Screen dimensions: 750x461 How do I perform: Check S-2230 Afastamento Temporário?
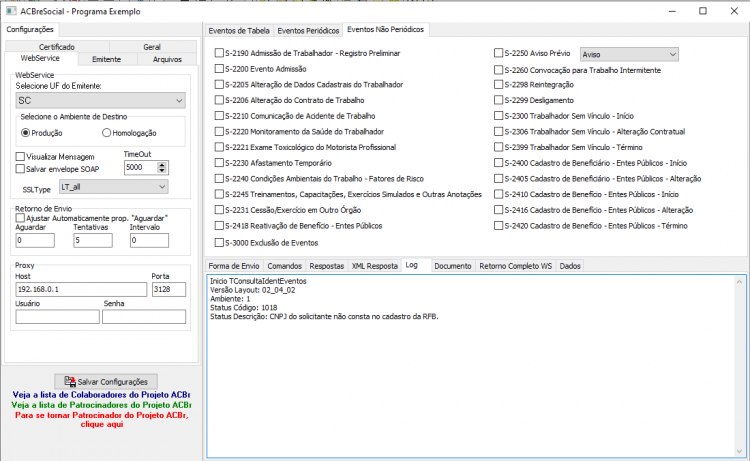(x=219, y=163)
